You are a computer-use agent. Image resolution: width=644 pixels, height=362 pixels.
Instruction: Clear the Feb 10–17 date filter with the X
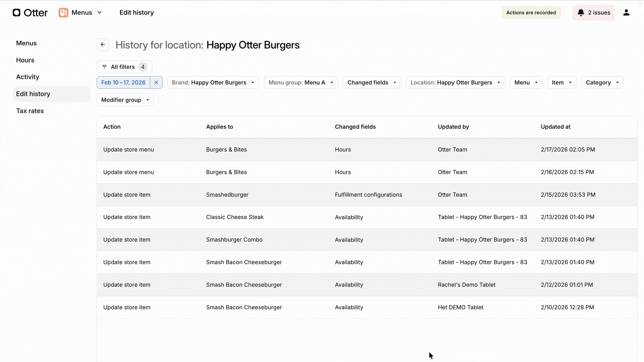156,82
